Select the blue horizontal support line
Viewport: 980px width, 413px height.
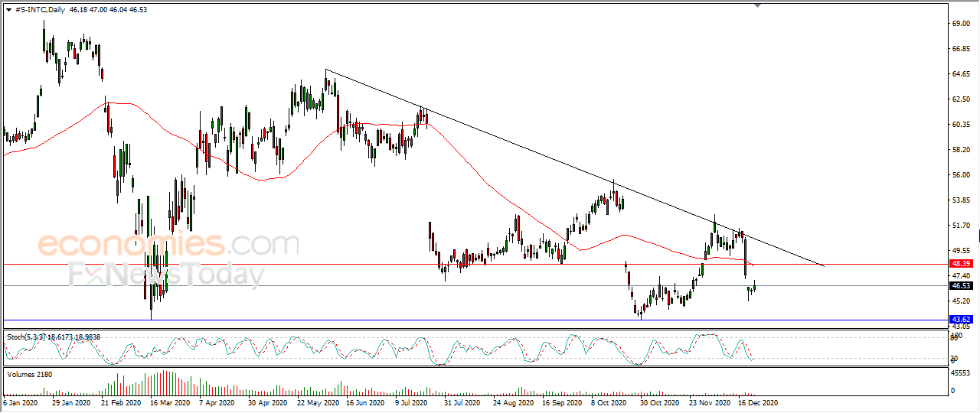473,320
